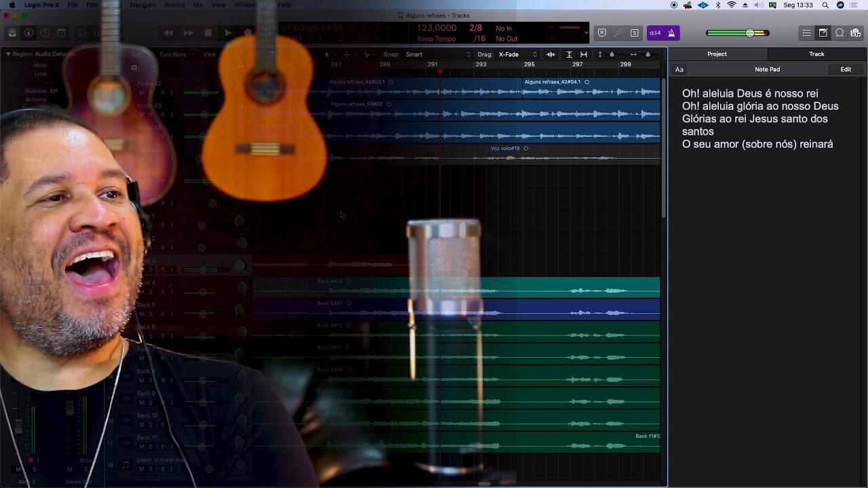Collapse the Region Audio Defaults disclosure triangle

8,54
